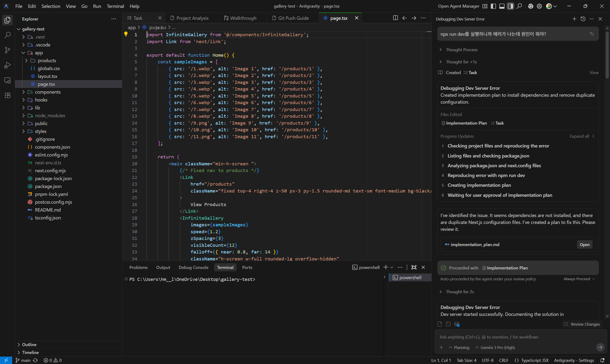Open the Extensions view icon

coord(7,95)
